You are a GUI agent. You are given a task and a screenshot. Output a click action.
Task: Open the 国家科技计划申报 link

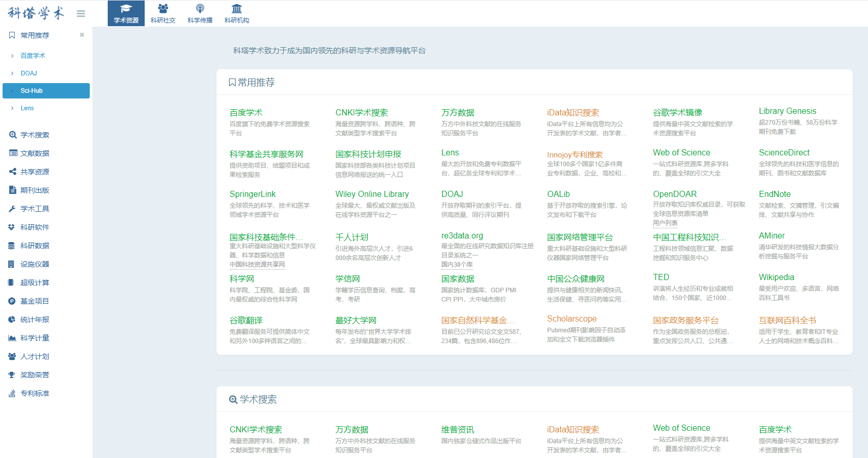point(368,154)
